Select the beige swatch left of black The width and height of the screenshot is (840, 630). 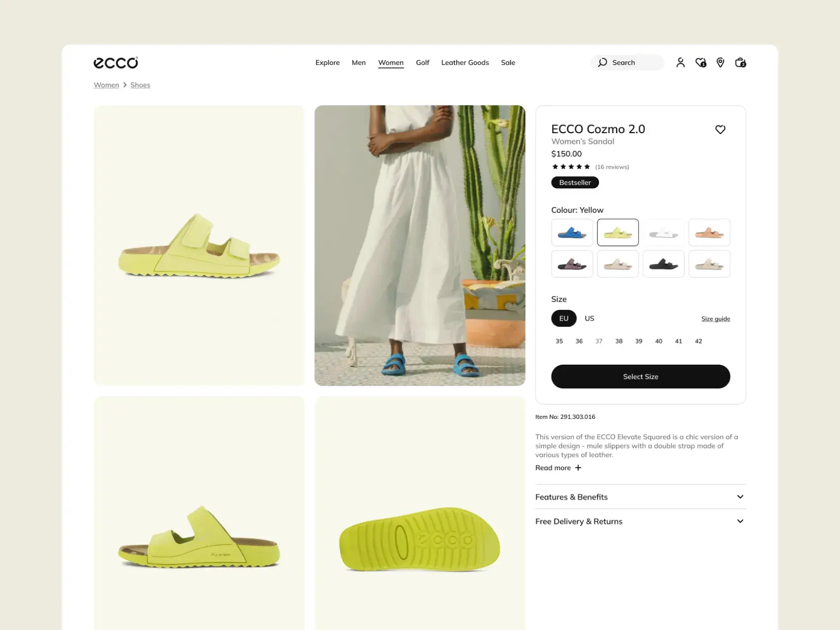pyautogui.click(x=618, y=264)
